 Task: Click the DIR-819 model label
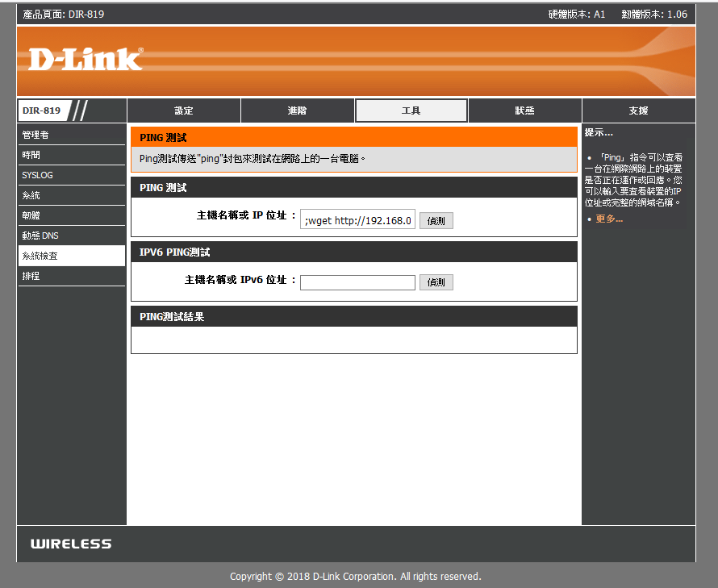click(x=42, y=111)
